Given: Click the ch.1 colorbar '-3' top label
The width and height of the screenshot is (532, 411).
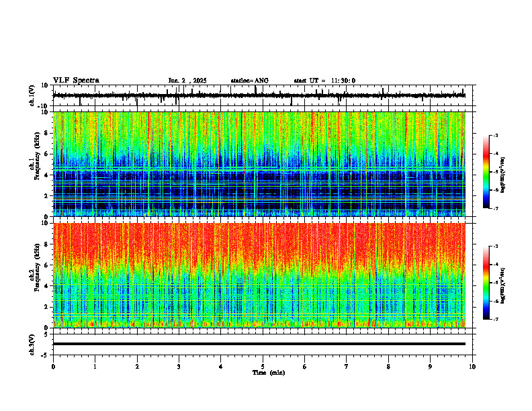Looking at the screenshot, I should coord(495,136).
